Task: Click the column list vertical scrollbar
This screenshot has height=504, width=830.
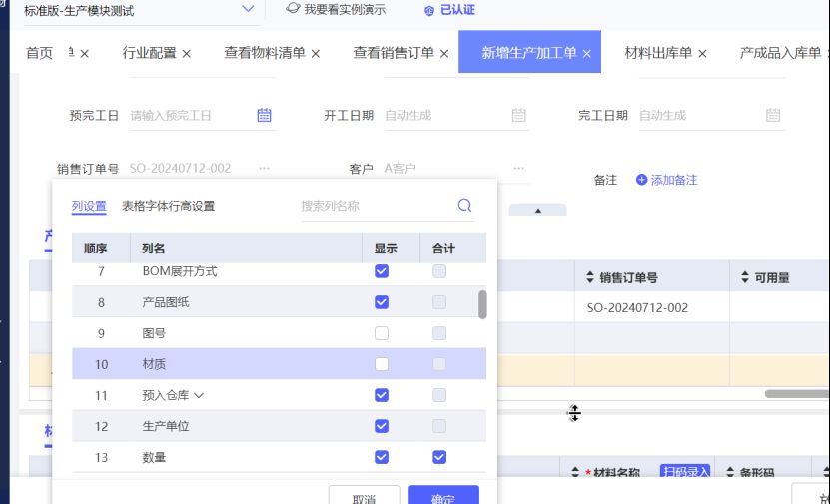Action: [x=483, y=304]
